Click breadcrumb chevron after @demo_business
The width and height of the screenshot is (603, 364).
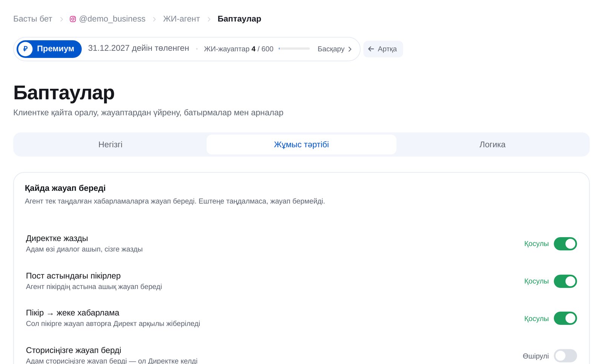click(154, 19)
